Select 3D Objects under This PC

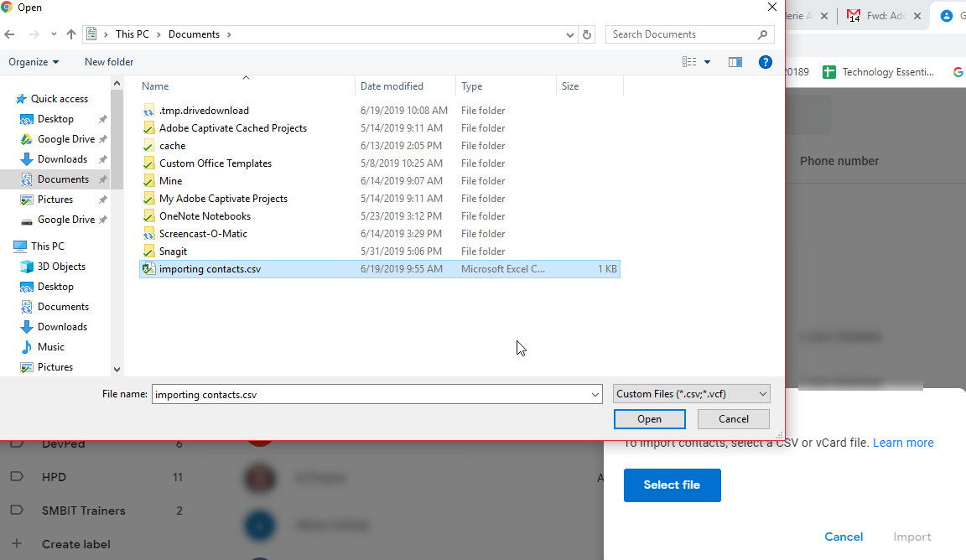tap(62, 266)
